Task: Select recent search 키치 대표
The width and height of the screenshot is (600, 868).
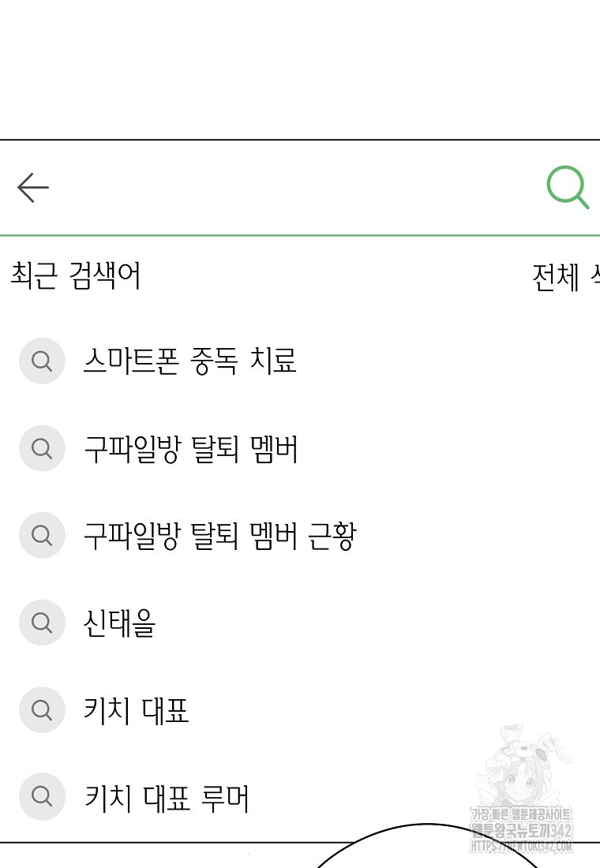Action: tap(137, 709)
